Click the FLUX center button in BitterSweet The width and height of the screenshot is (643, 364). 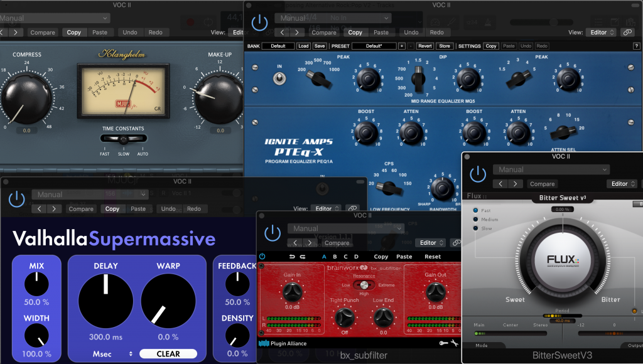563,260
